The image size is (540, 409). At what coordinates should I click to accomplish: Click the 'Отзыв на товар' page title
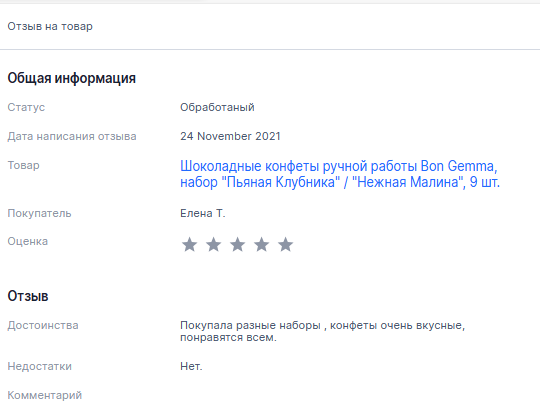pos(50,26)
